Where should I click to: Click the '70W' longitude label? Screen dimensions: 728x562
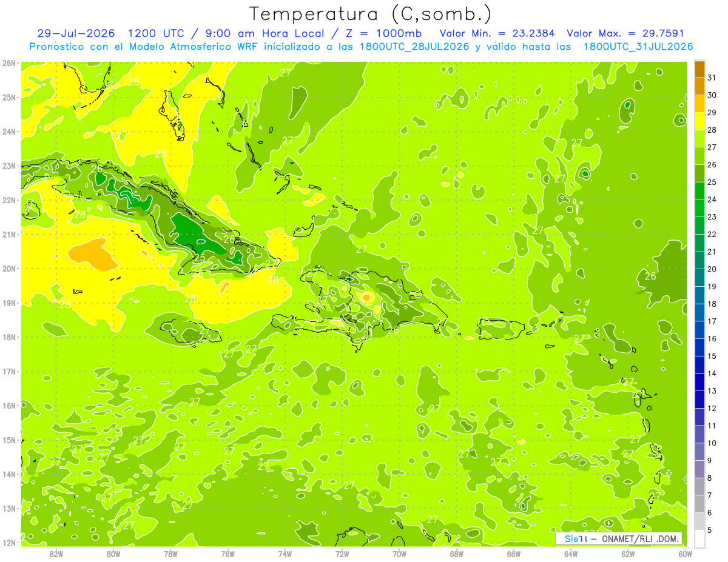[x=399, y=554]
